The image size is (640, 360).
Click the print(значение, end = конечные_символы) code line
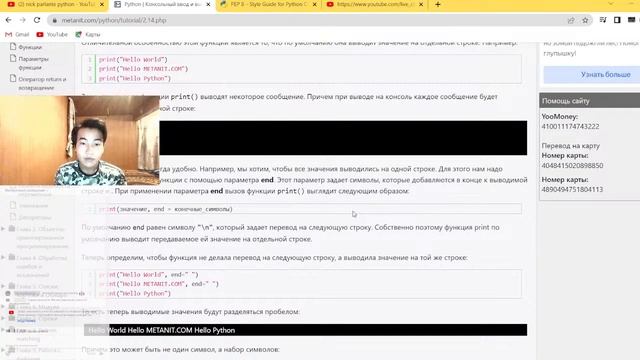165,209
